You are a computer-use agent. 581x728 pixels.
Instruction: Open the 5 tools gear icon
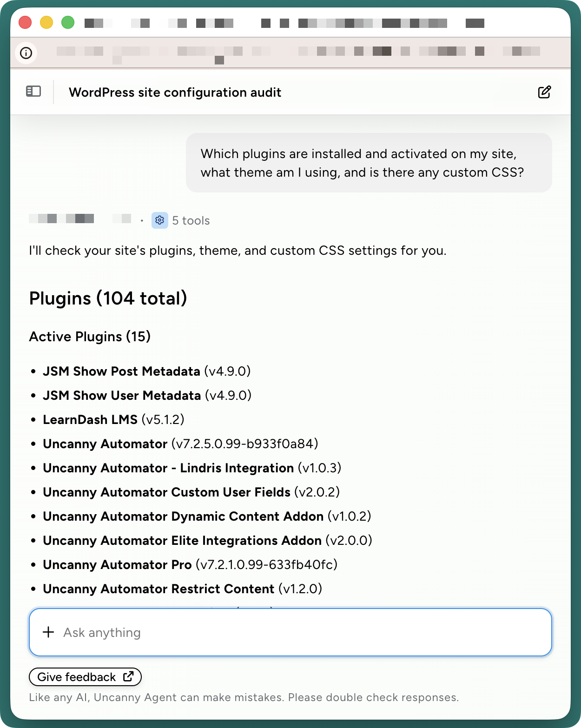(x=160, y=220)
